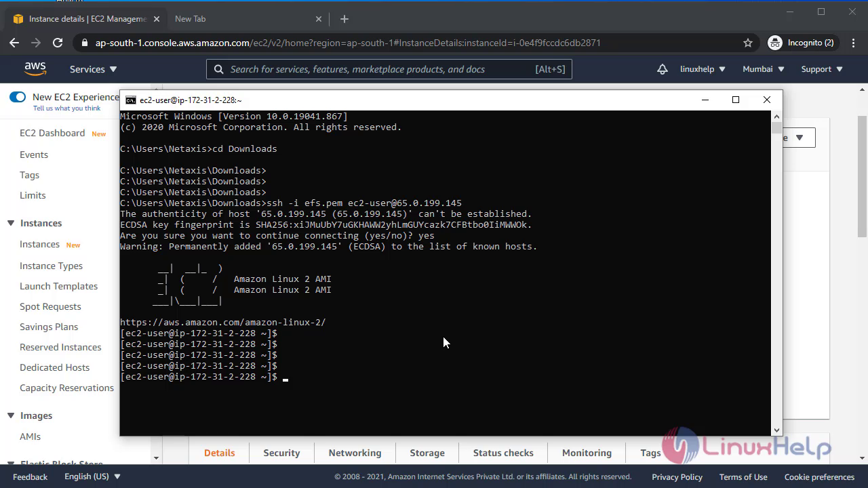The image size is (868, 488).
Task: Open Savings Plans in sidebar
Action: tap(49, 327)
